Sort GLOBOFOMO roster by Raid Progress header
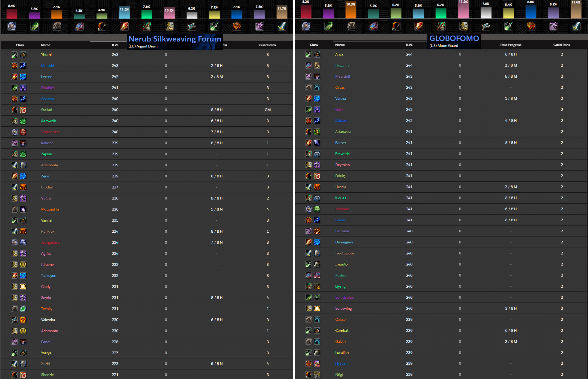Image resolution: width=588 pixels, height=379 pixels. pos(511,45)
